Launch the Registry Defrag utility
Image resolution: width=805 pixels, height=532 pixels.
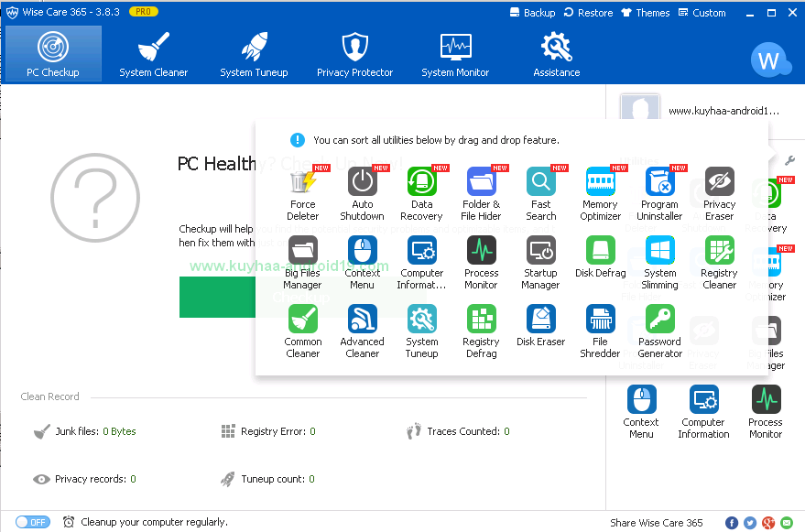click(x=481, y=331)
